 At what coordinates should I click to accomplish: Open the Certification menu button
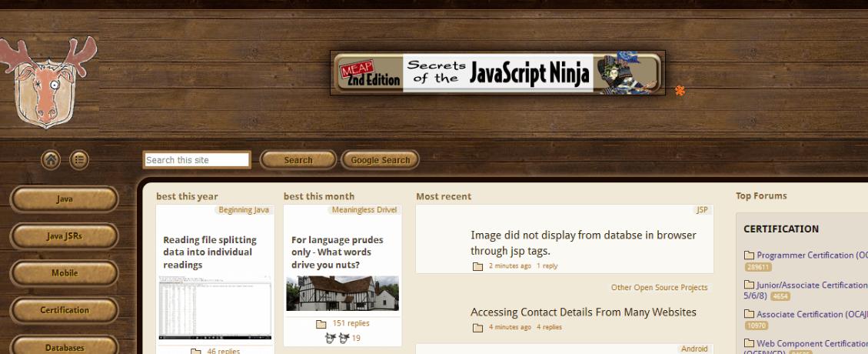(x=65, y=310)
